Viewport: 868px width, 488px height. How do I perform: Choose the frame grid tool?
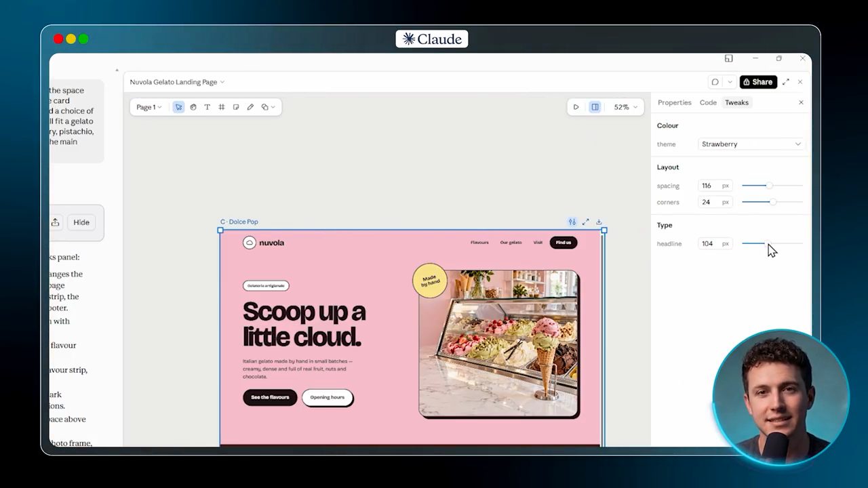click(x=222, y=107)
